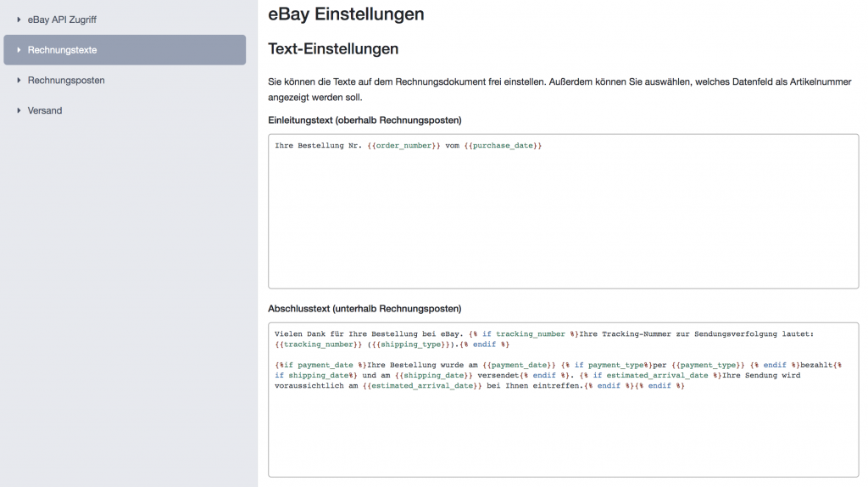Expand the Versand arrow
This screenshot has width=868, height=487.
point(19,111)
